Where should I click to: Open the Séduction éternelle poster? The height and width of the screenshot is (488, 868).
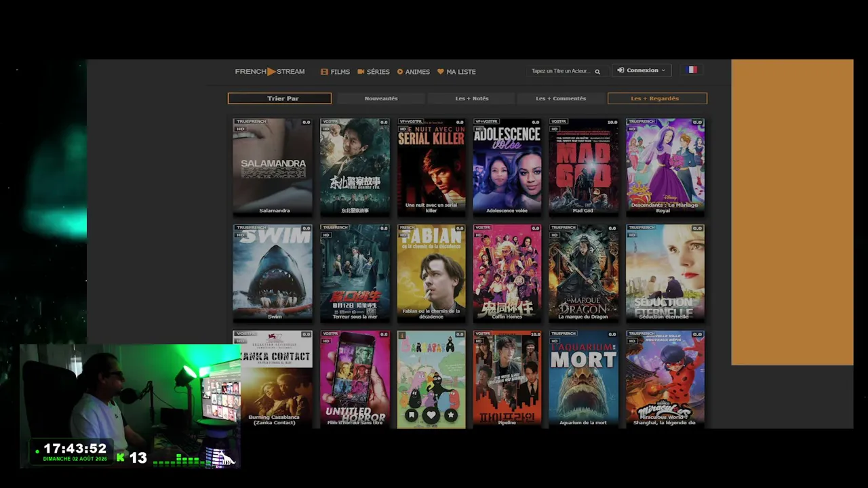point(665,273)
